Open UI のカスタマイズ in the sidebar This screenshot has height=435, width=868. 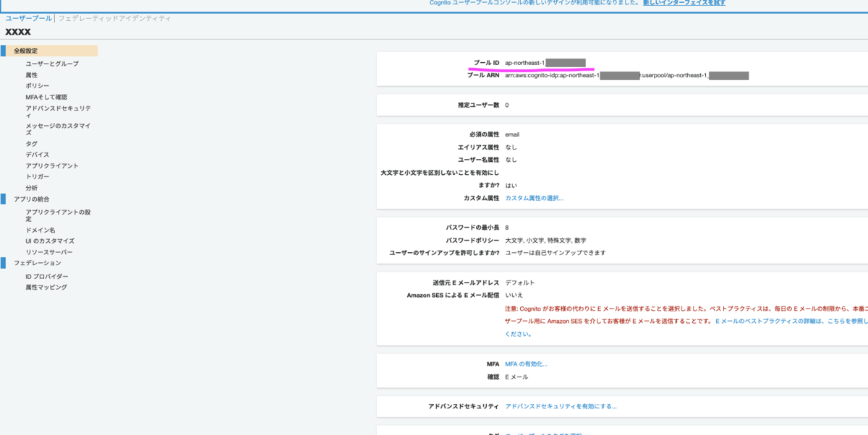coord(50,241)
